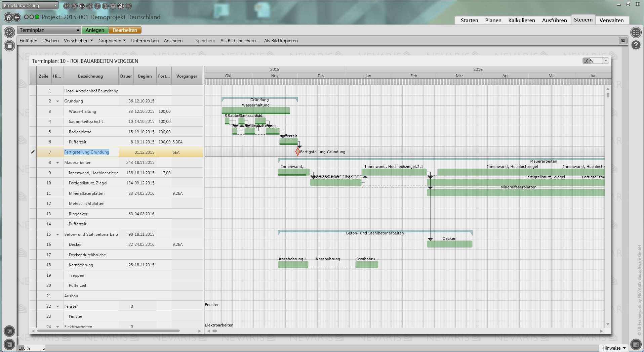Collapse the Gründung group in row 2
This screenshot has width=644, height=352.
coord(57,101)
